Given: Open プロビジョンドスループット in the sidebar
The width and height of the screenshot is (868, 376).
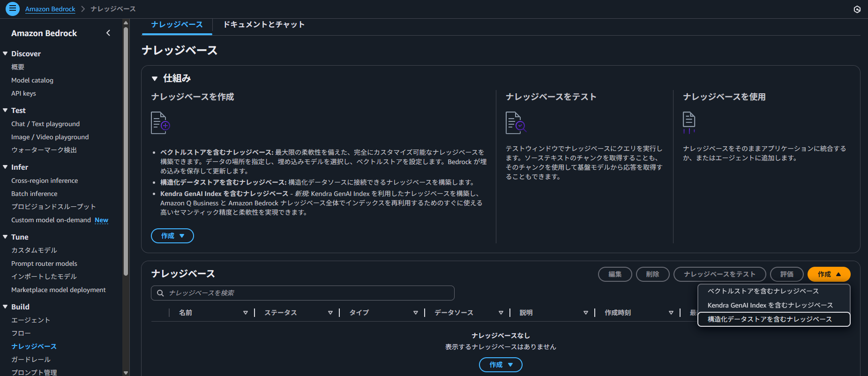Looking at the screenshot, I should click(53, 207).
